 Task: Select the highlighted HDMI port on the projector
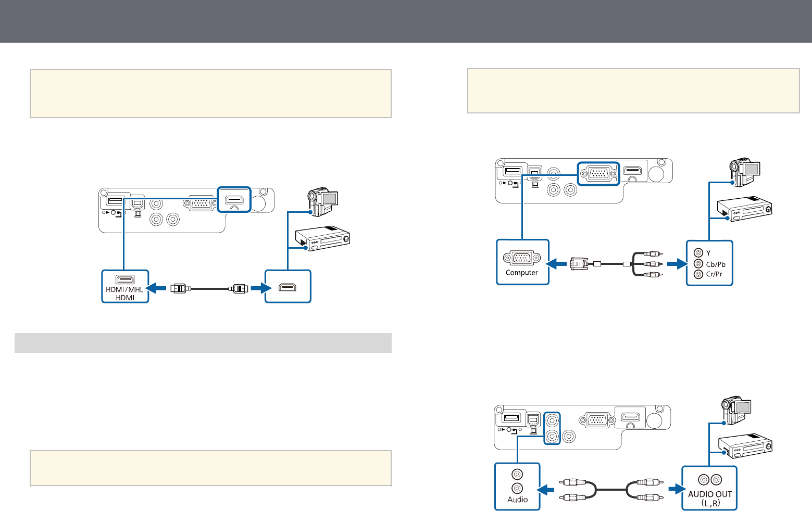click(x=234, y=200)
